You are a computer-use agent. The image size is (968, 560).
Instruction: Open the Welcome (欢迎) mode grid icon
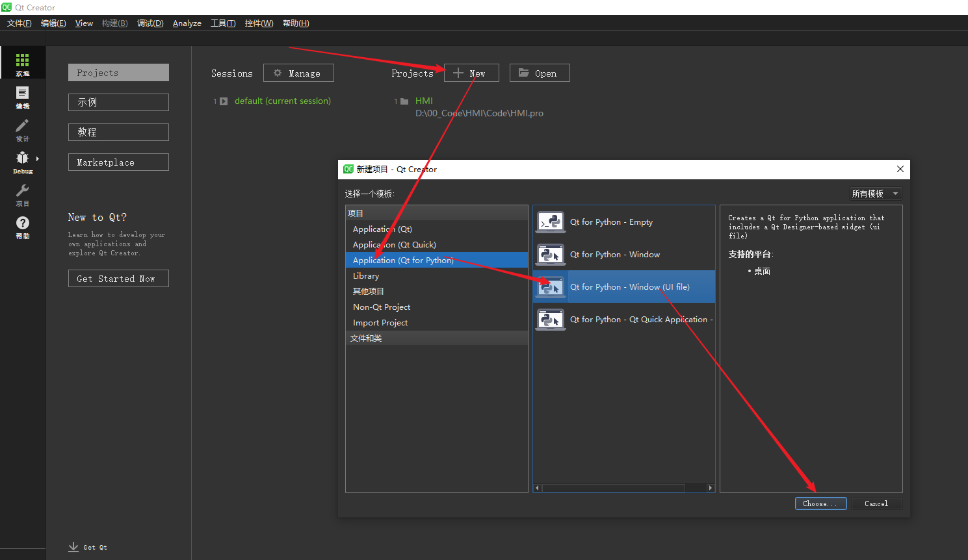tap(22, 60)
